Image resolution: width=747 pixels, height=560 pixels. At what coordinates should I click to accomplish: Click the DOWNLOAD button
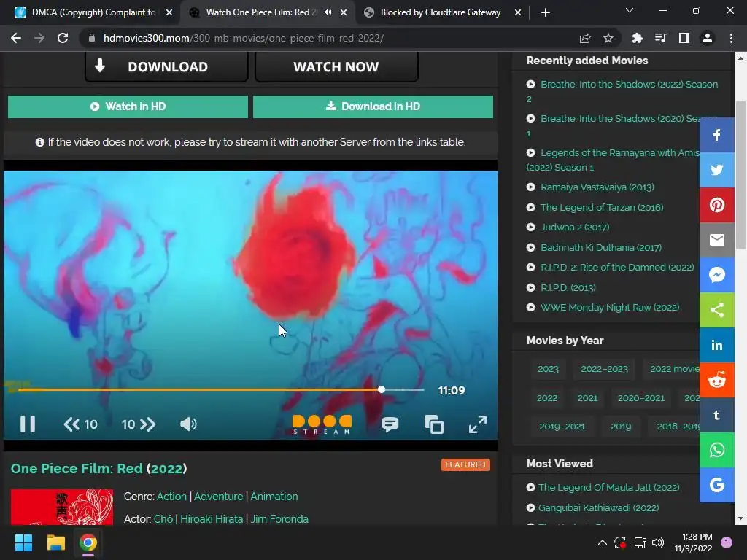tap(167, 66)
